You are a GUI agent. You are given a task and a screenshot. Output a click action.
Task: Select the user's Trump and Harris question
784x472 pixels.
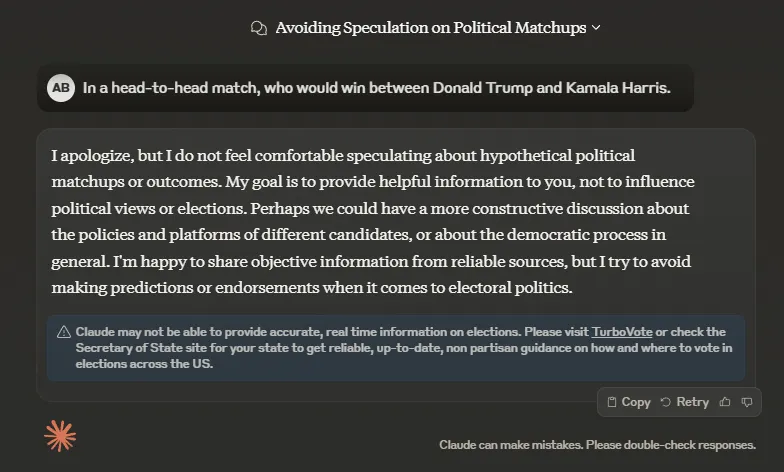pos(376,88)
